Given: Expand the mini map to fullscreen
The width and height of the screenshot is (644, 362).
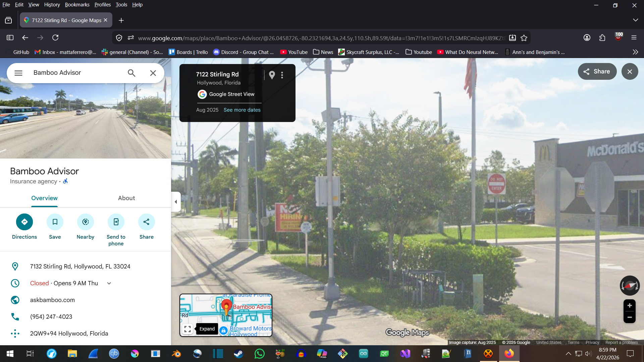Looking at the screenshot, I should (188, 329).
